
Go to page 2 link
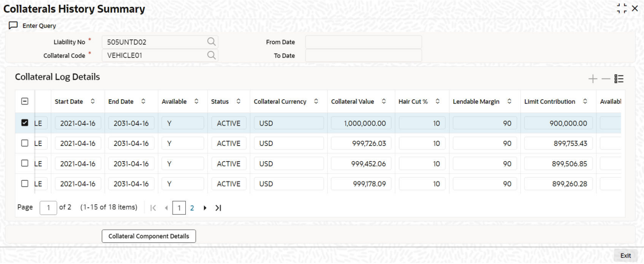pyautogui.click(x=192, y=208)
